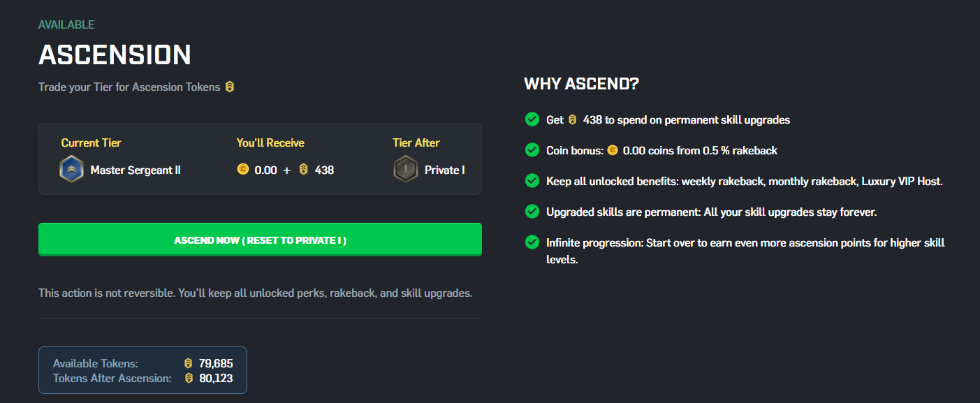Click the token icon next to 80,123
This screenshot has width=980, height=403.
pos(188,378)
